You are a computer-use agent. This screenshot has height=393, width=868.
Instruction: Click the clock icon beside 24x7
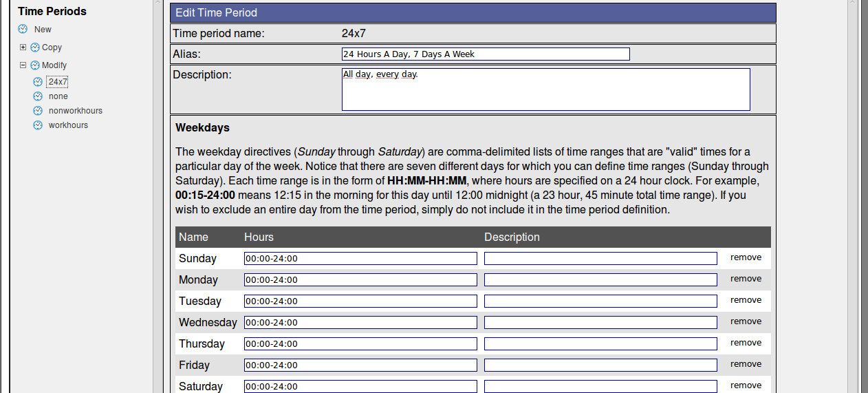(x=38, y=82)
